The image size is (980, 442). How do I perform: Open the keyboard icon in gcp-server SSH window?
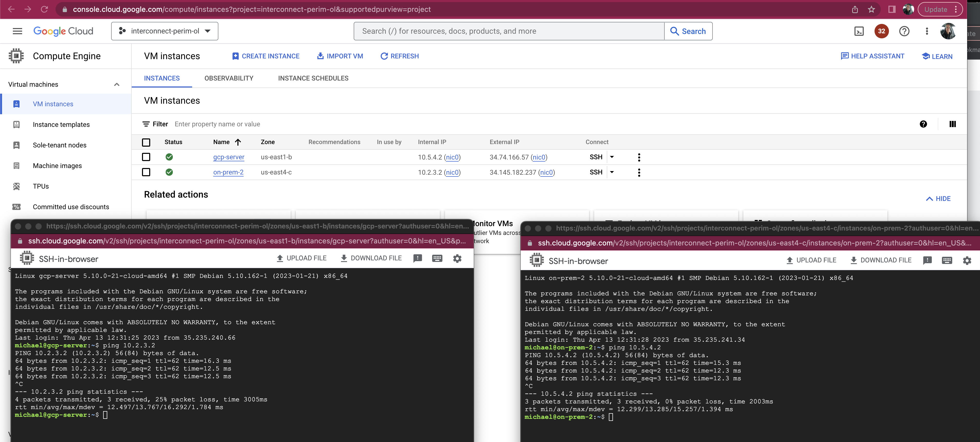[437, 258]
